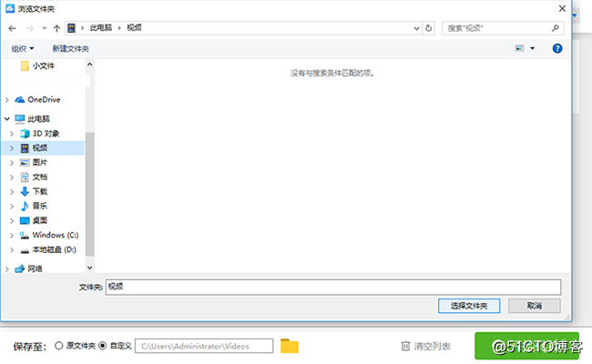The image size is (592, 364).
Task: Click the save path field showing Videos
Action: (x=204, y=346)
